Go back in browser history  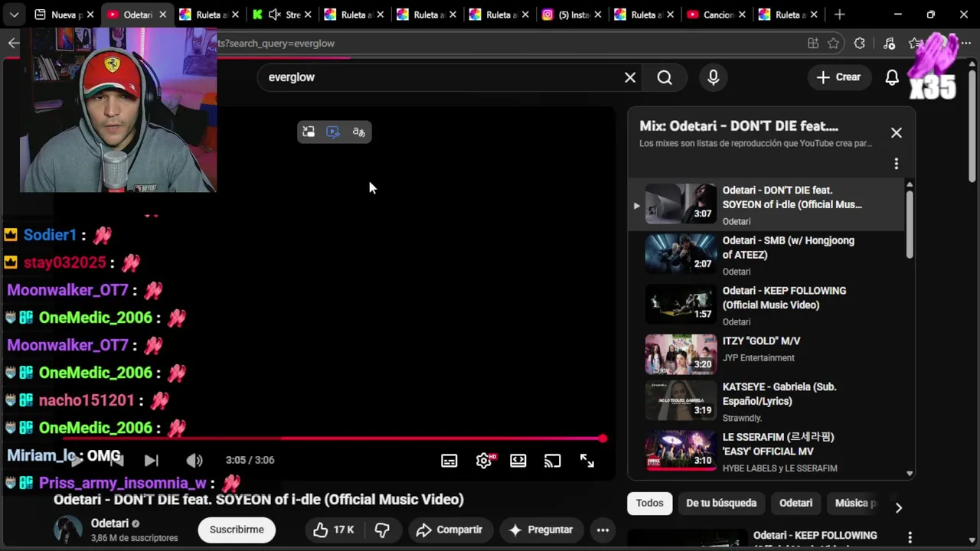pos(13,44)
